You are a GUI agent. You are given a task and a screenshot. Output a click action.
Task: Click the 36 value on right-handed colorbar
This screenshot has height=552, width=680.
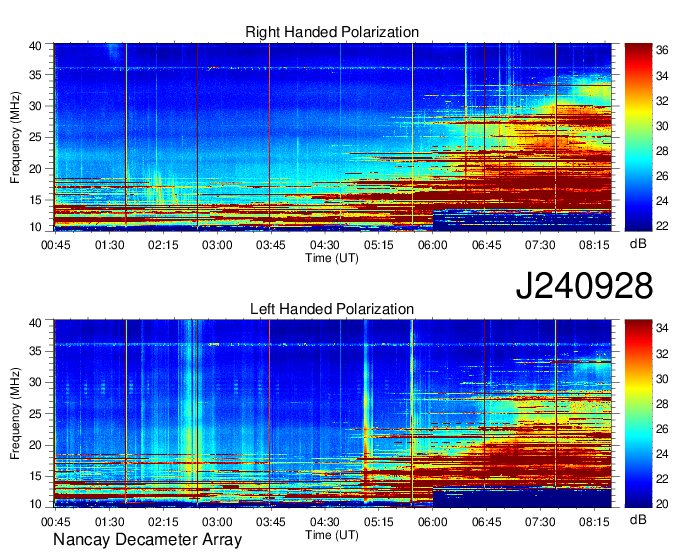(662, 51)
